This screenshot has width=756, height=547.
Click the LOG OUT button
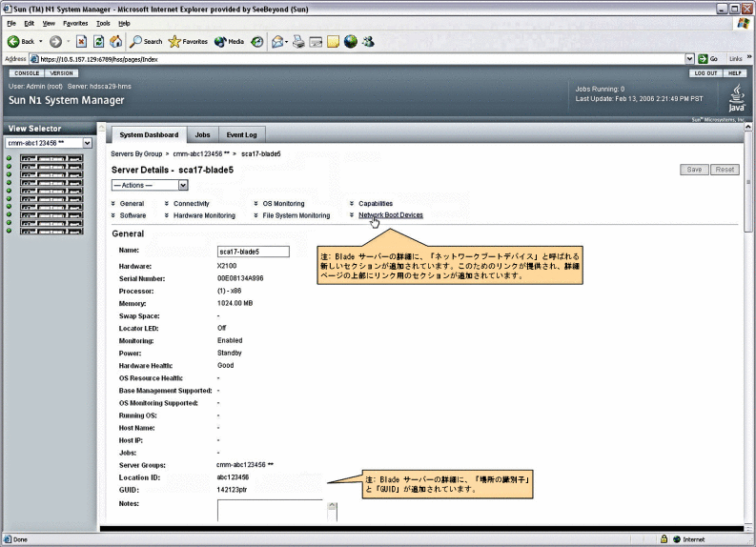coord(705,73)
